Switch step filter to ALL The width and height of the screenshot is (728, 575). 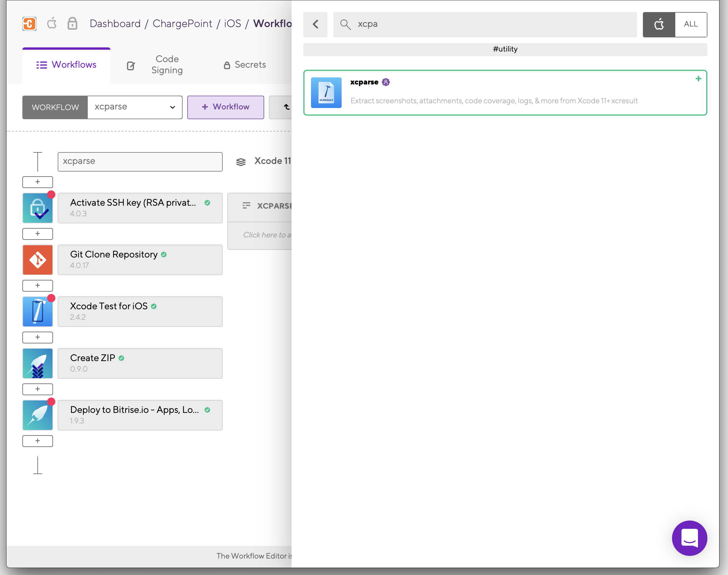click(691, 24)
